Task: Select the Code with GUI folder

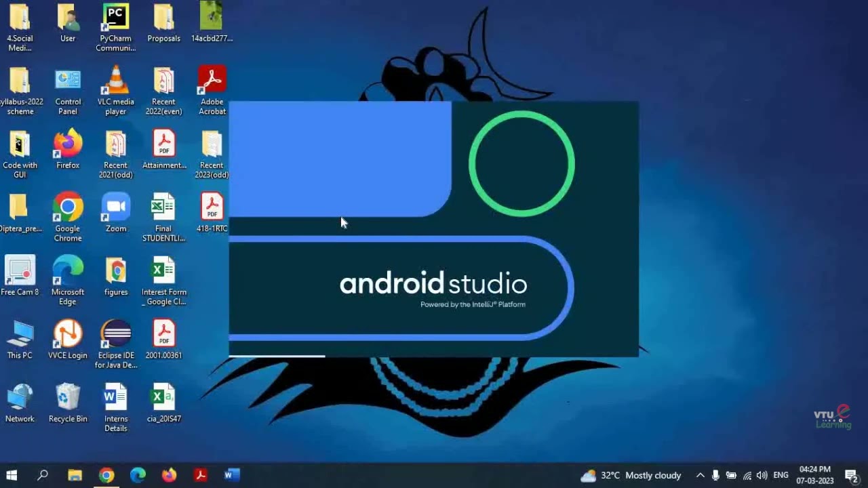Action: point(20,155)
